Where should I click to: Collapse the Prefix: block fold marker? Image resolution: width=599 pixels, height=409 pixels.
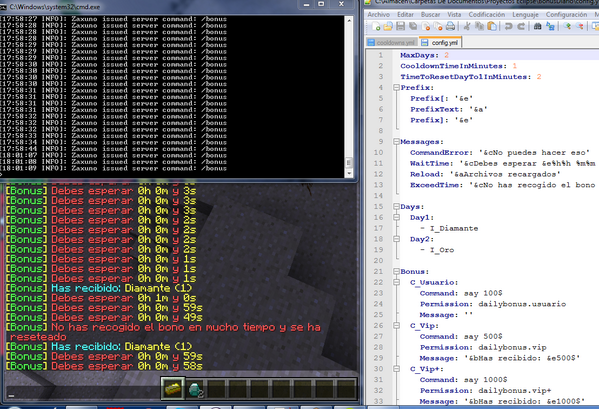pos(396,87)
